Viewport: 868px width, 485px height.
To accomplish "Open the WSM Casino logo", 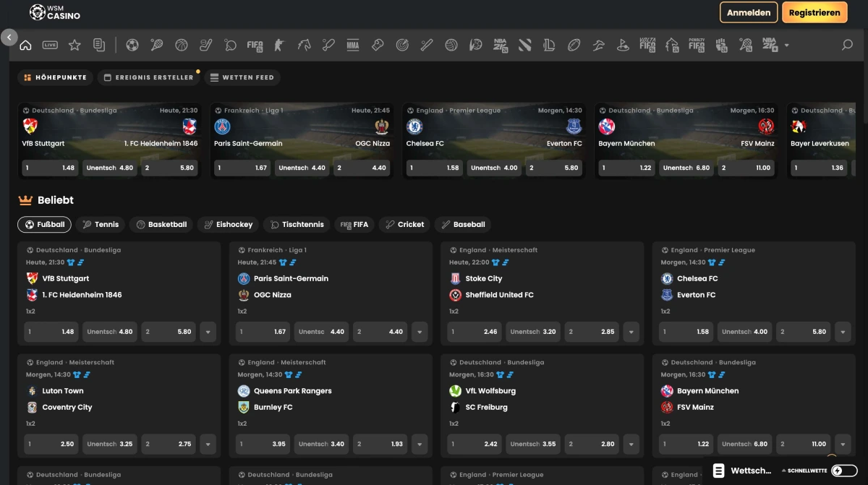I will pos(54,12).
